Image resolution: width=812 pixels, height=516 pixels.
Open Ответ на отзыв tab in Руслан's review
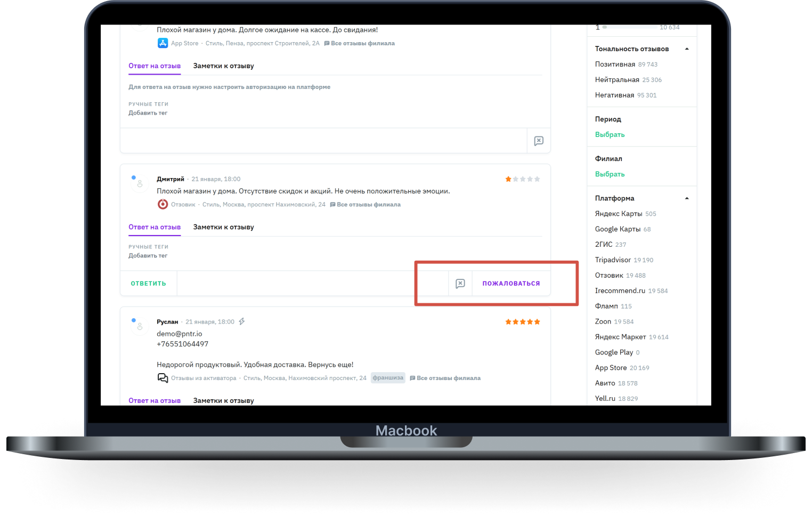tap(155, 400)
